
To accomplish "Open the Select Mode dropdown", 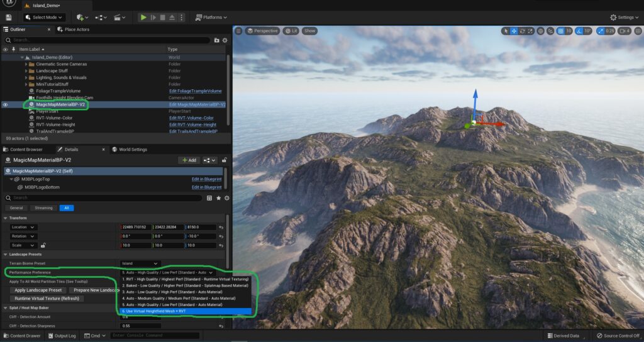I will (x=43, y=17).
